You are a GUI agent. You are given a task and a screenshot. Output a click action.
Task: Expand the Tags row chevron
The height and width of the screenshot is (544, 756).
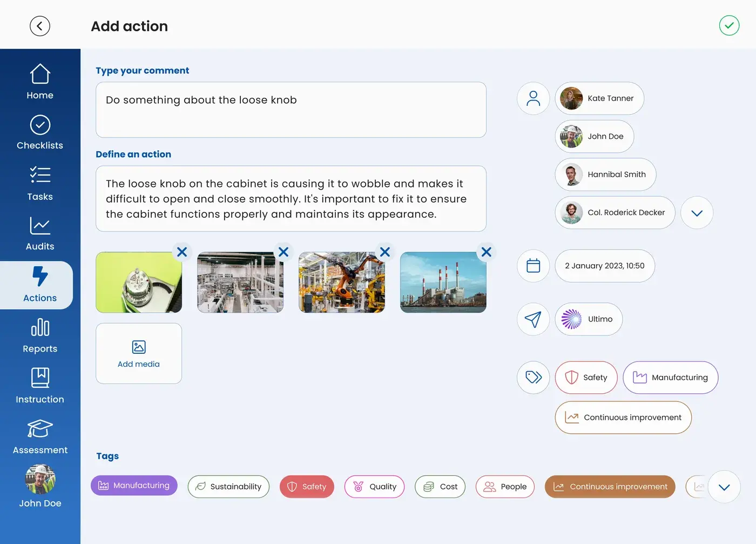click(724, 487)
